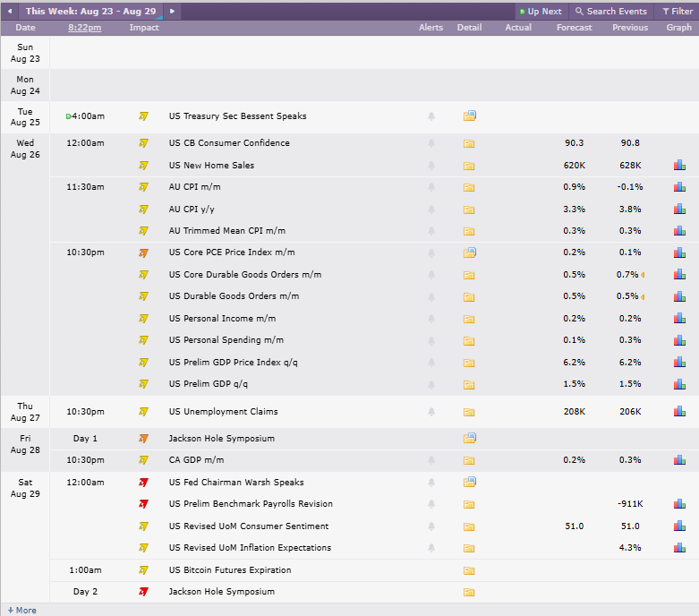Open graph for US Prelim Benchmark Payrolls Revision
Viewport: 699px width, 616px height.
tap(679, 504)
